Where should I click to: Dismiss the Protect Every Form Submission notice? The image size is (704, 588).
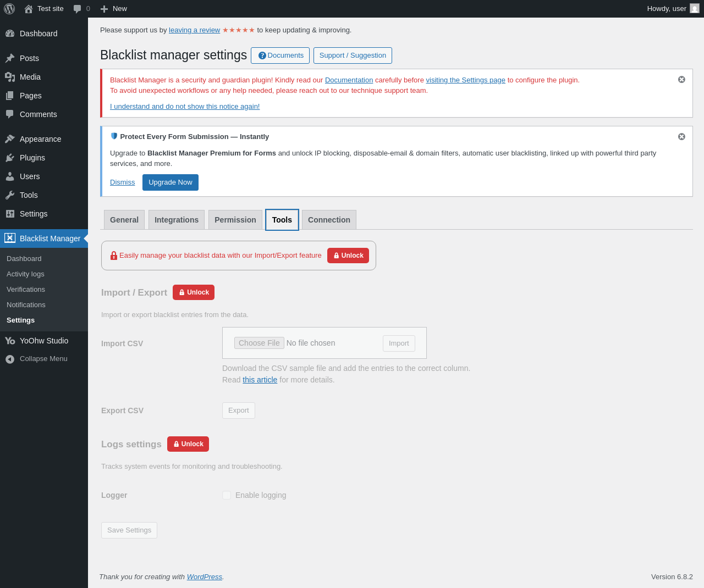(x=681, y=137)
